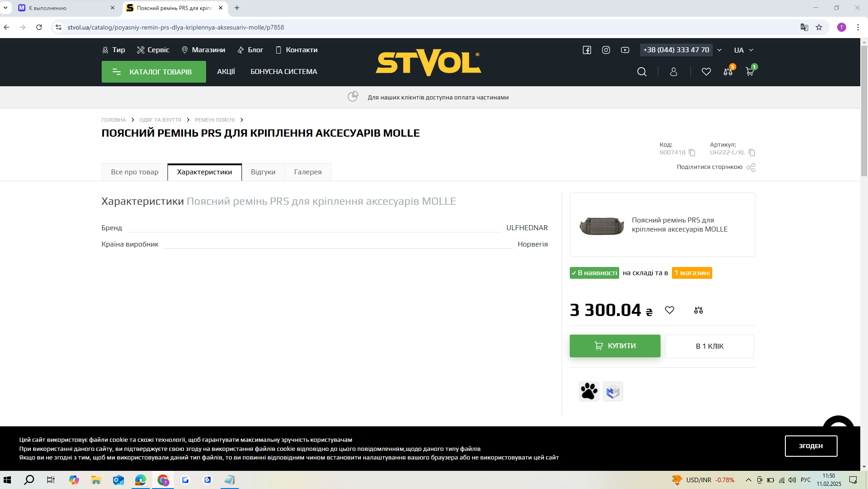Viewport: 868px width, 489px height.
Task: Click the paw print badge icon
Action: pyautogui.click(x=589, y=391)
